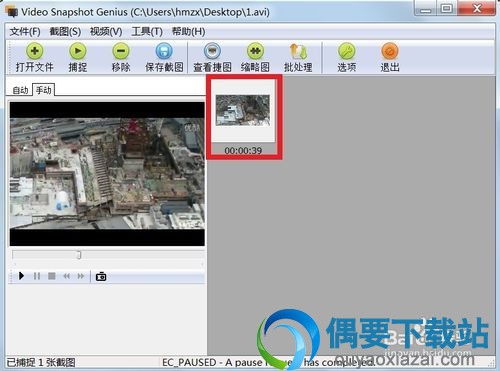Open the 文件(F) menu
This screenshot has height=371, width=500.
coord(25,32)
